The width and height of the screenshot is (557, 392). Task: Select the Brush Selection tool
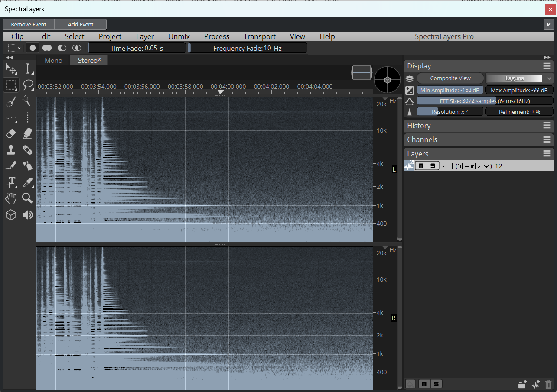click(11, 101)
